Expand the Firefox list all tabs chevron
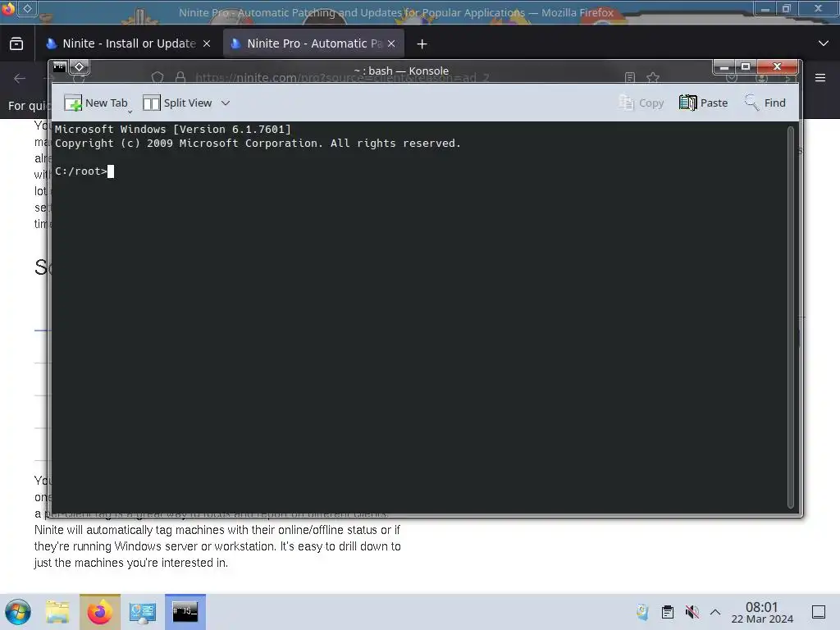 coord(824,43)
